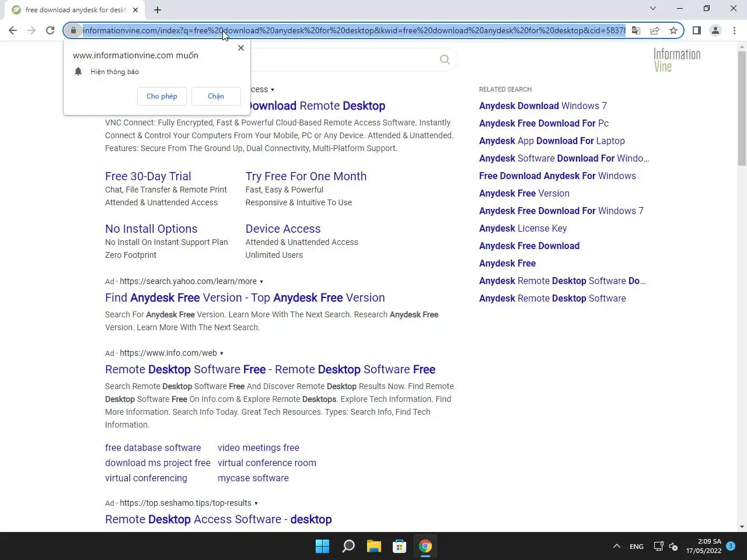Open related search 'Anydesk Free Download For Pc'

(544, 123)
